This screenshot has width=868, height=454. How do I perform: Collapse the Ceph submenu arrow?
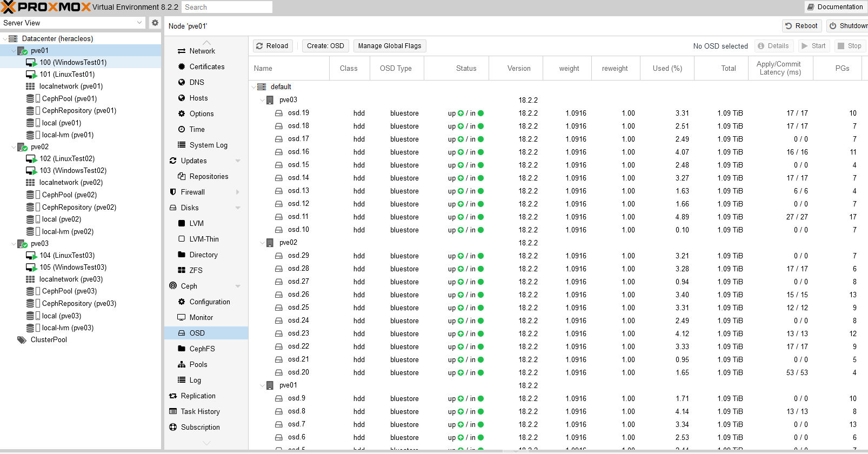click(x=238, y=286)
